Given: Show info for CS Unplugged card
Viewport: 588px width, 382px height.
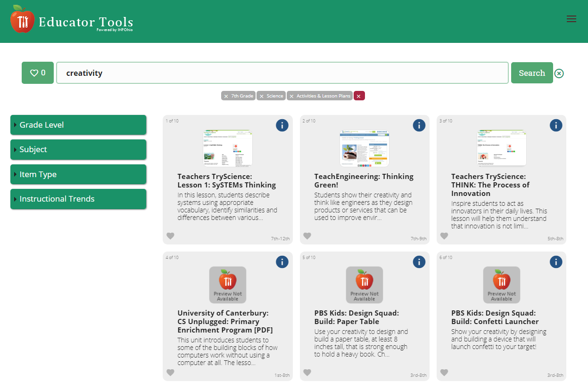Looking at the screenshot, I should pos(282,262).
